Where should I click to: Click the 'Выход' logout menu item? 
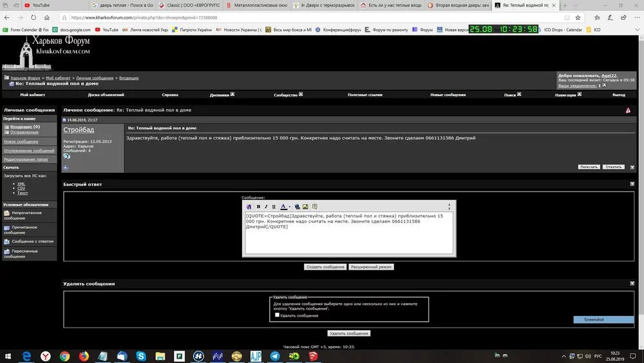(618, 95)
